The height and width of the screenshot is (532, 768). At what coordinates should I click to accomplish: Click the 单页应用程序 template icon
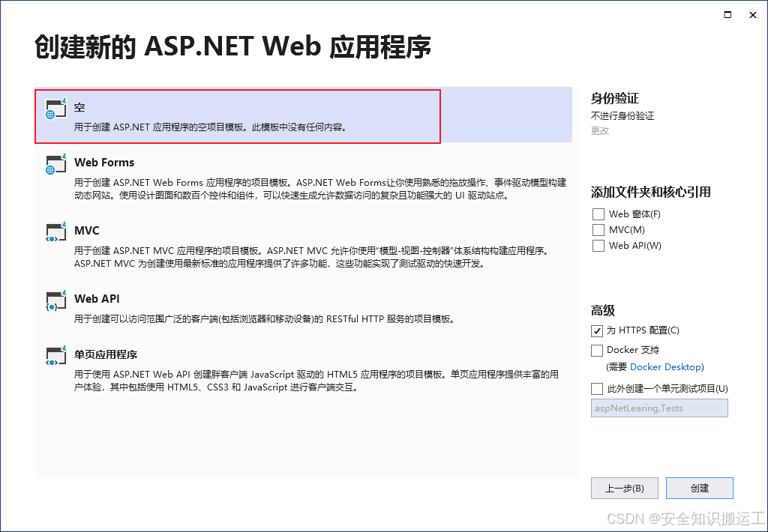[55, 356]
